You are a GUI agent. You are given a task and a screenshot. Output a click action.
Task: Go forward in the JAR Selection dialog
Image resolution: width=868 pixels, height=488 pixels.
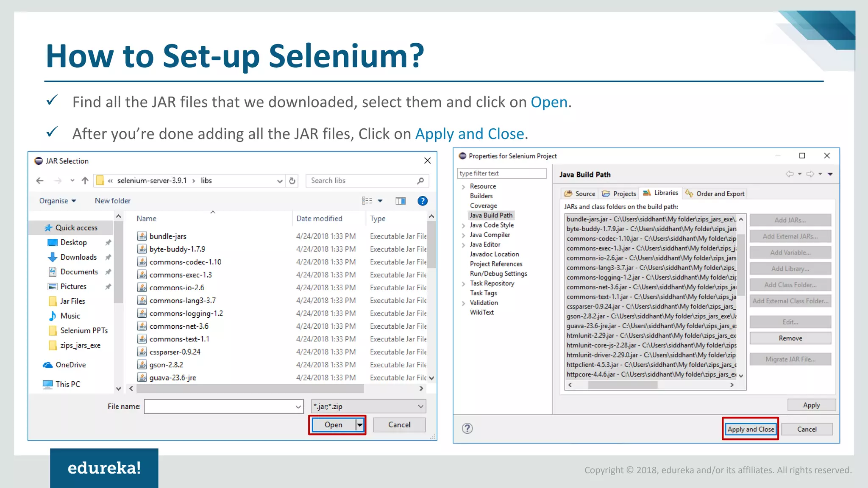point(58,181)
